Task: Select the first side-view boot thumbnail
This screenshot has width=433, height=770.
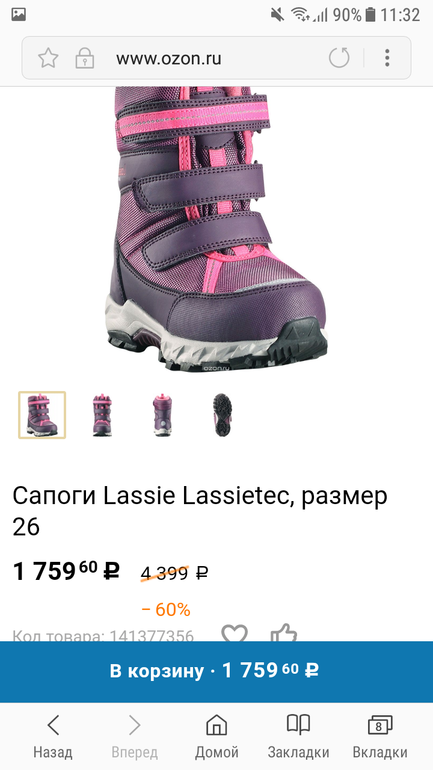Action: pyautogui.click(x=42, y=415)
